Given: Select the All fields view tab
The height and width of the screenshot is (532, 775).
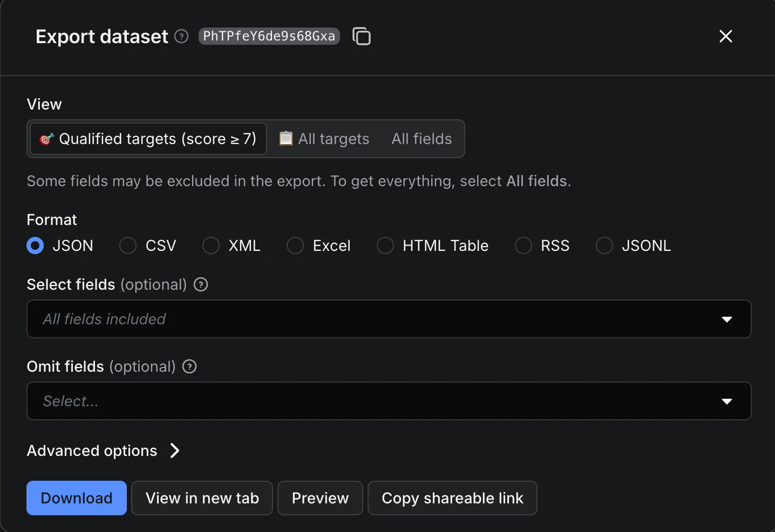Looking at the screenshot, I should [x=422, y=139].
